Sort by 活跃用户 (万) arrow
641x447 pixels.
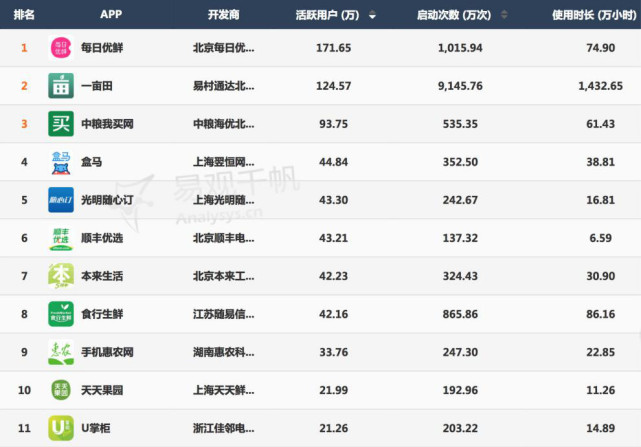[x=372, y=16]
